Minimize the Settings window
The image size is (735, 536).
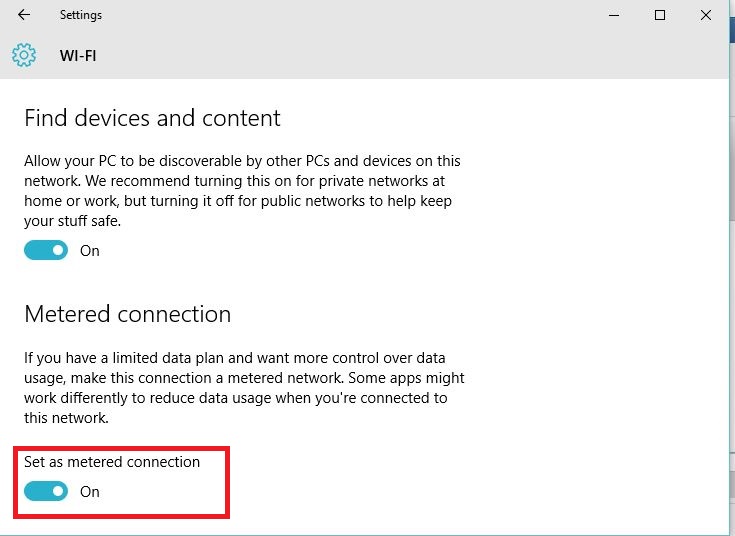pyautogui.click(x=613, y=15)
